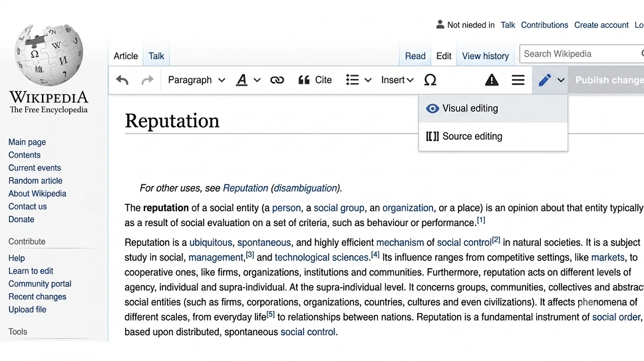The width and height of the screenshot is (644, 361).
Task: Open the Help link in sidebar
Action: click(x=17, y=258)
